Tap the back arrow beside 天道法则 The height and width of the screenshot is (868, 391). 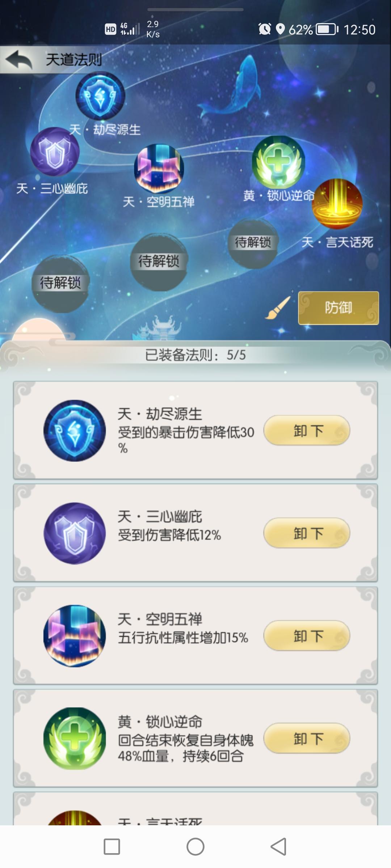(19, 60)
